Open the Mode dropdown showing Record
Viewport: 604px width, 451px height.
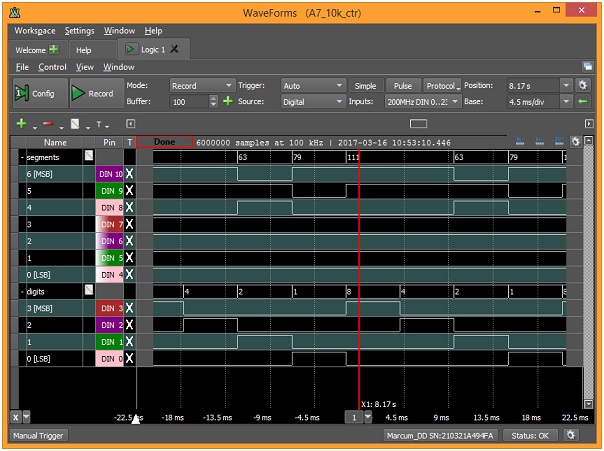(x=202, y=86)
